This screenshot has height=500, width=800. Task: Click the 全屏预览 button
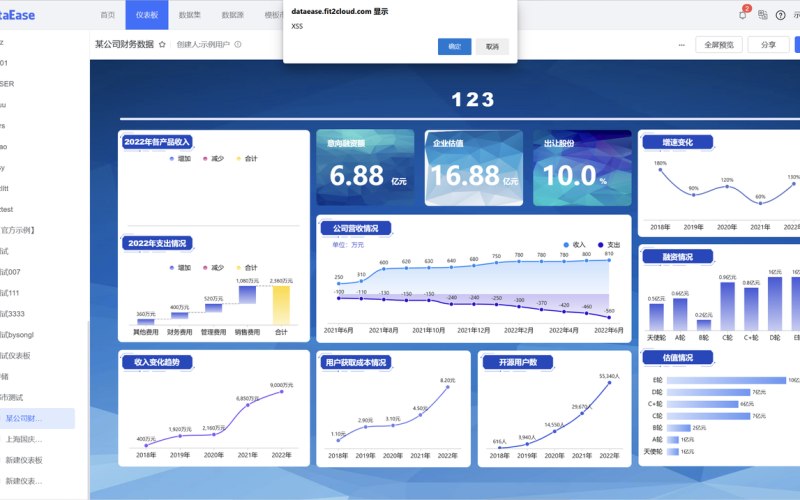[x=719, y=44]
